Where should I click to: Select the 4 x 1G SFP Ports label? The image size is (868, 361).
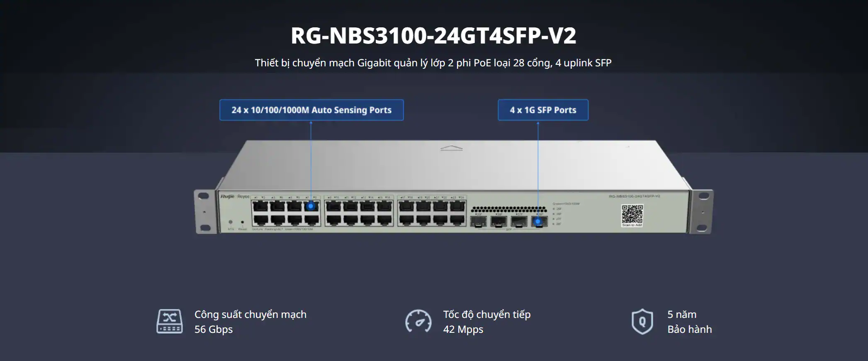(x=543, y=110)
